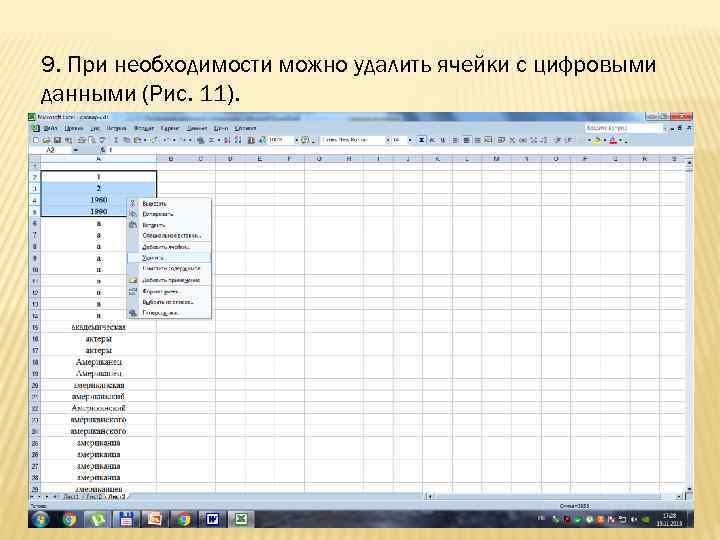Open the font size dropdown
The width and height of the screenshot is (720, 540).
[410, 140]
